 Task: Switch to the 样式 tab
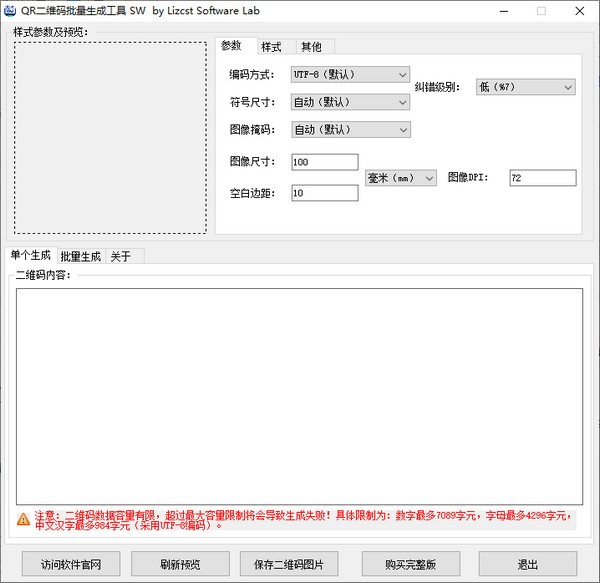click(x=271, y=47)
